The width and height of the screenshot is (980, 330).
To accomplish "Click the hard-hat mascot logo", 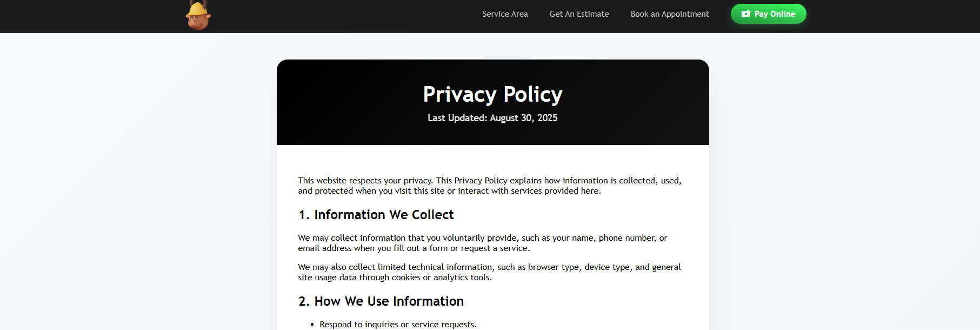I will 198,15.
